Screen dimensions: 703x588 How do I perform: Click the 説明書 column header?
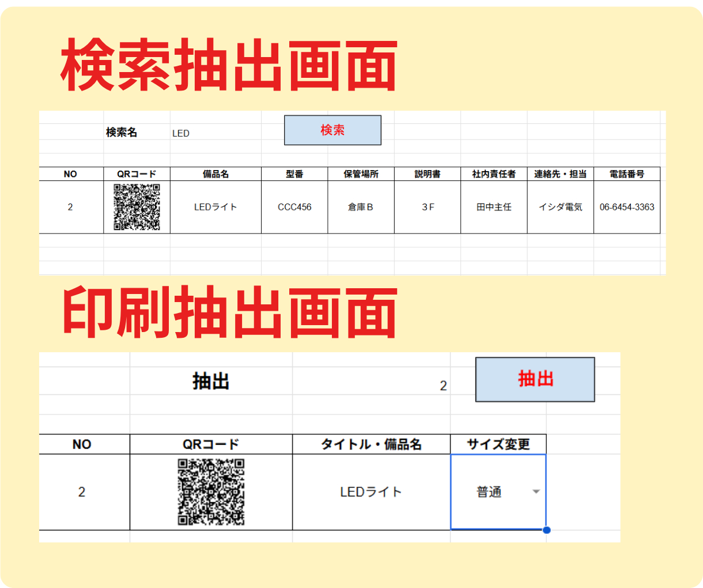click(428, 174)
